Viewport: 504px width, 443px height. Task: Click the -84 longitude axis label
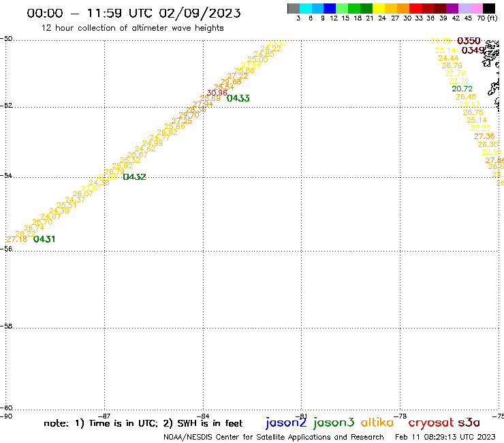[x=203, y=416]
